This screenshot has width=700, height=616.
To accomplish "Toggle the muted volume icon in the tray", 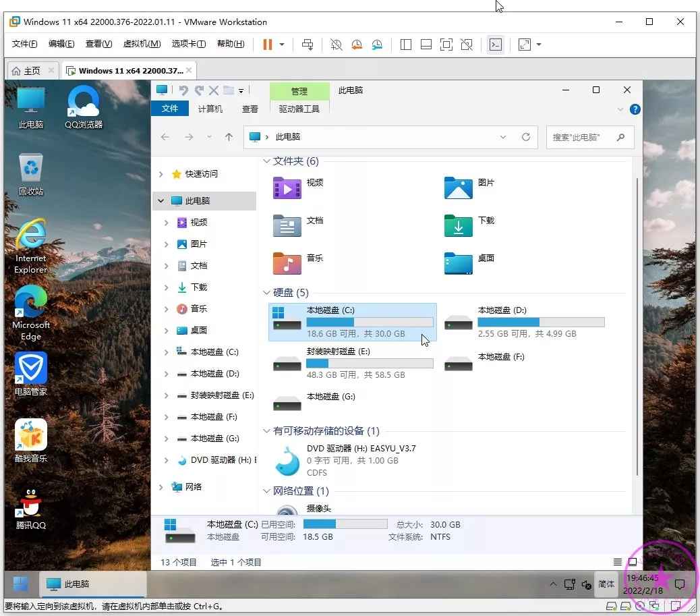I will 587,584.
